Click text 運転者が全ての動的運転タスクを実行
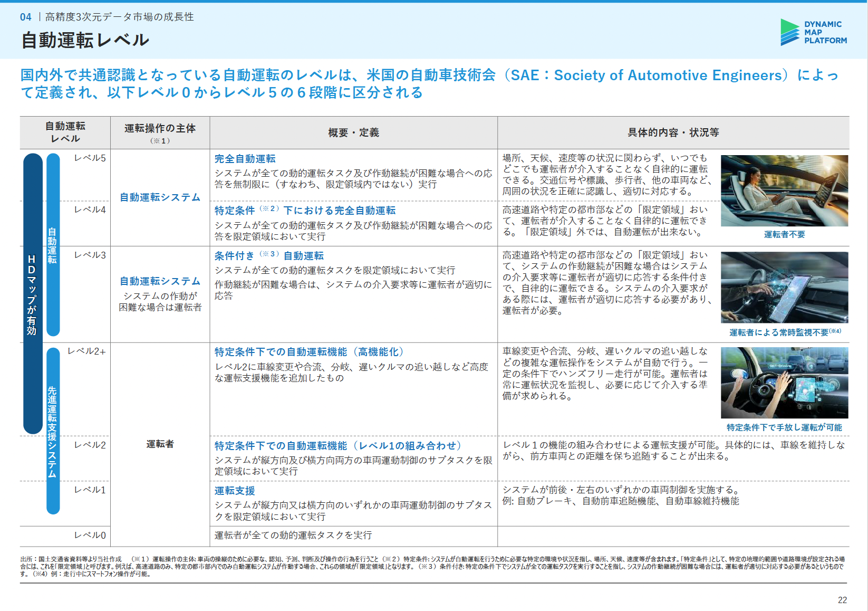 (293, 535)
